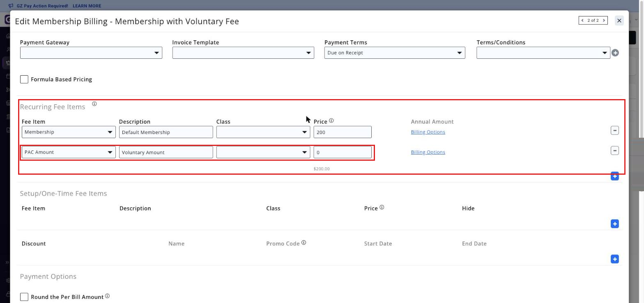Remove the Membership fee row with minus button
This screenshot has width=644, height=303.
[x=615, y=130]
